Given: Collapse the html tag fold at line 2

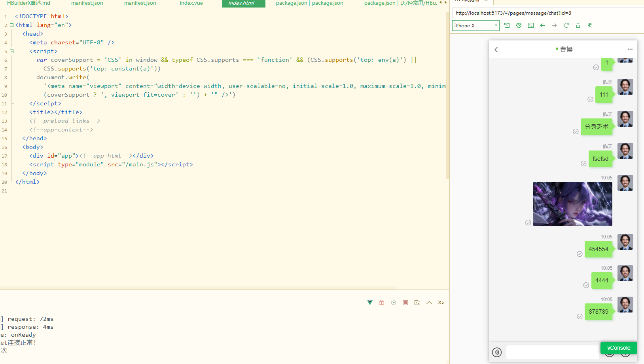Looking at the screenshot, I should [11, 25].
